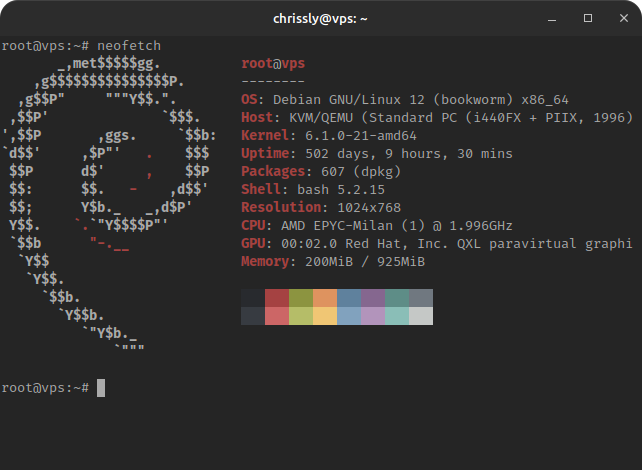Image resolution: width=642 pixels, height=470 pixels.
Task: Click the Memory line 200MiB / 925MiB
Action: pyautogui.click(x=333, y=262)
